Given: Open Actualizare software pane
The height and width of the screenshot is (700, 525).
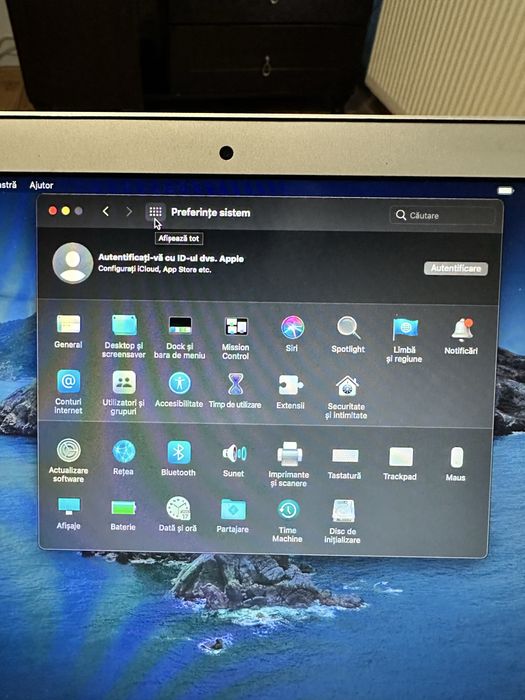Looking at the screenshot, I should pyautogui.click(x=68, y=460).
